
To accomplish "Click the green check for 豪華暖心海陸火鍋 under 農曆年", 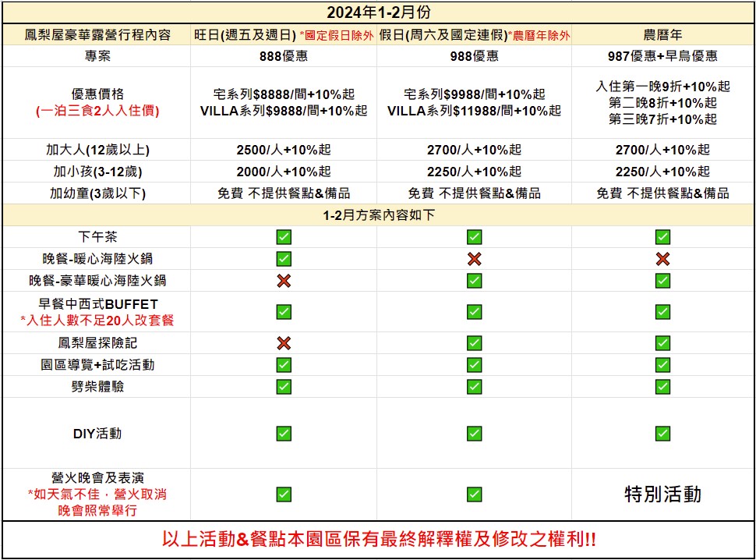I will pos(663,281).
